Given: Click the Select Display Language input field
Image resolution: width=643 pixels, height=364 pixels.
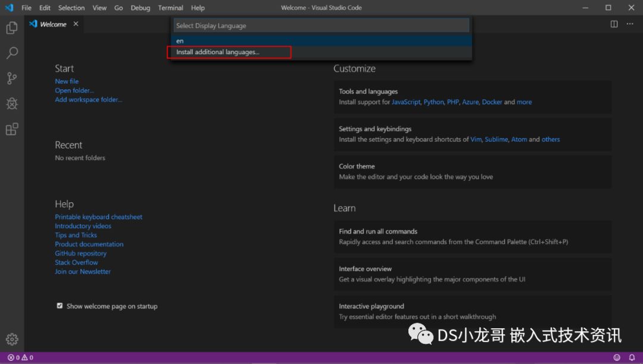Looking at the screenshot, I should tap(321, 26).
